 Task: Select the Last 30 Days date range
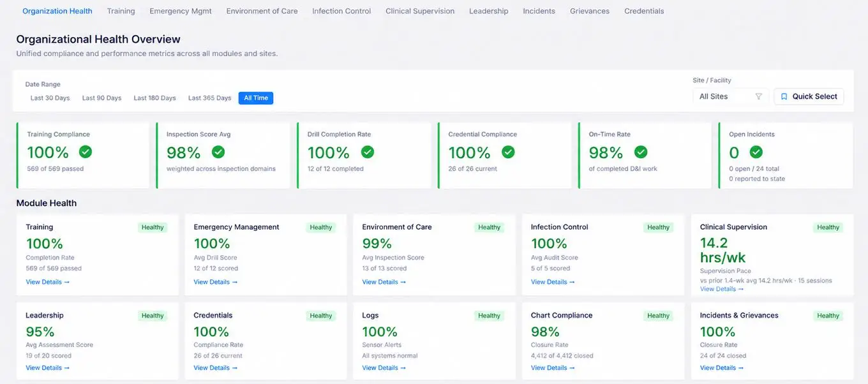pos(50,98)
